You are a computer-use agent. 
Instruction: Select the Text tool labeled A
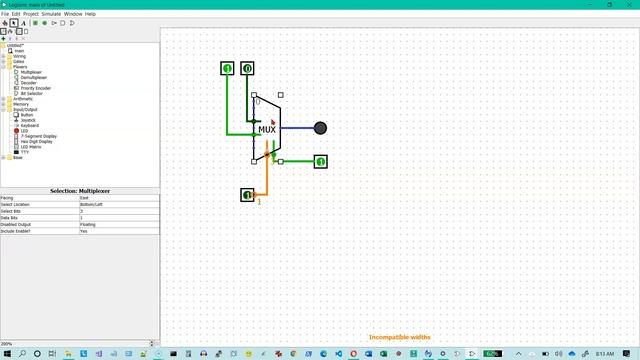pyautogui.click(x=23, y=23)
